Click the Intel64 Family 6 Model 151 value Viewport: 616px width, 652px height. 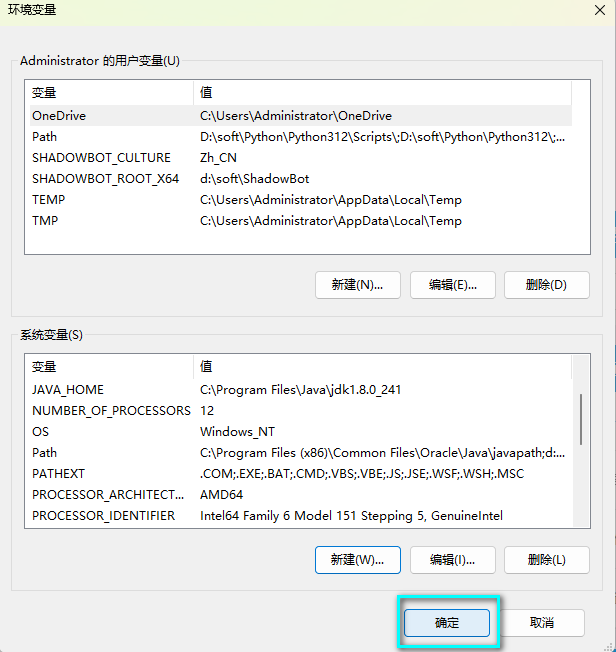coord(351,516)
